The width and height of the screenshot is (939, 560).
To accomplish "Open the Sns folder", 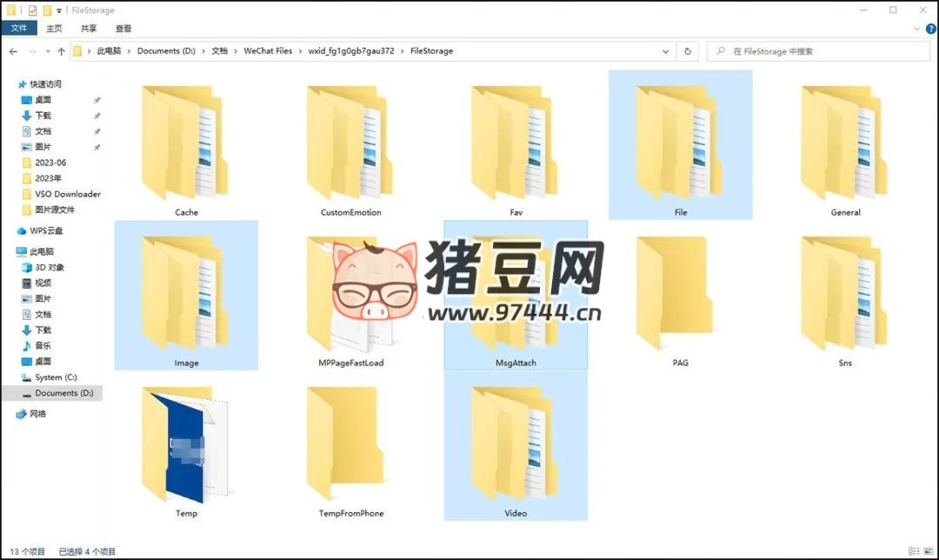I will tap(845, 296).
